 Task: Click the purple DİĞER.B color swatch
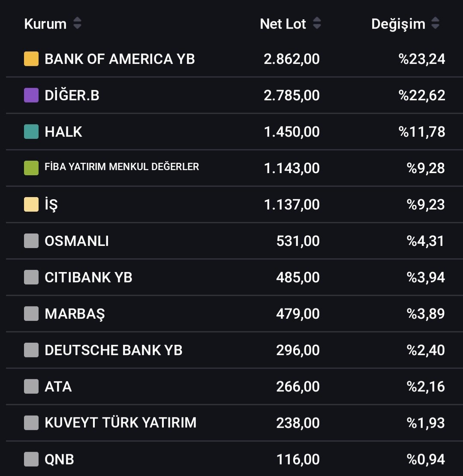(31, 95)
